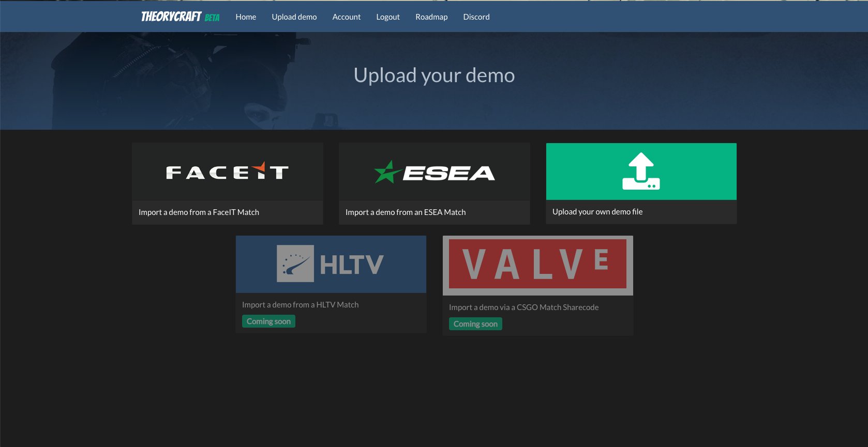Visit the Discord link in navbar
Viewport: 868px width, 447px height.
[x=476, y=17]
